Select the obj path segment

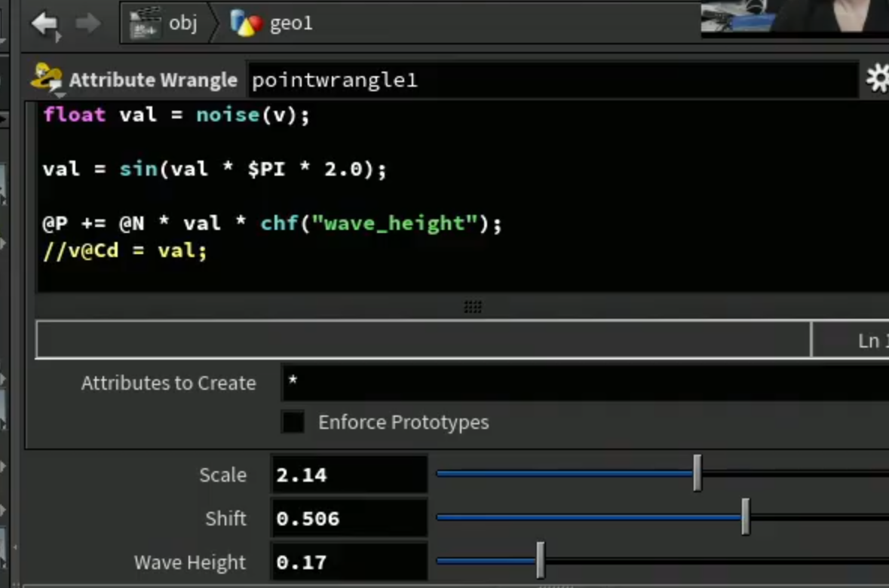[182, 23]
